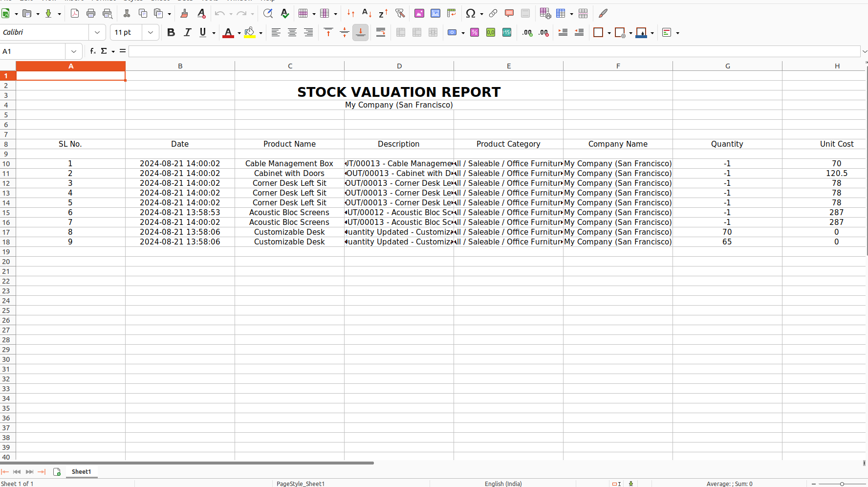The width and height of the screenshot is (868, 487).
Task: Select column G by its header
Action: click(x=728, y=66)
